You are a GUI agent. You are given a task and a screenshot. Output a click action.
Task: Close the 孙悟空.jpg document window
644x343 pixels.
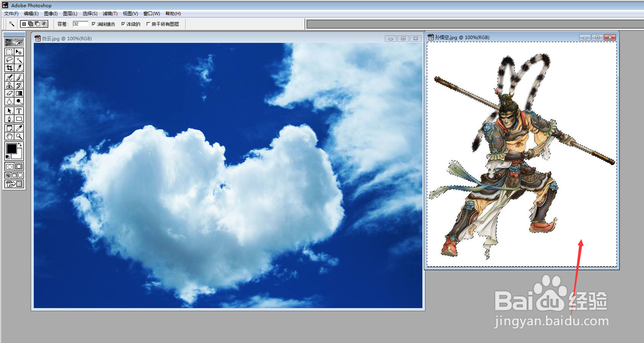click(x=610, y=37)
